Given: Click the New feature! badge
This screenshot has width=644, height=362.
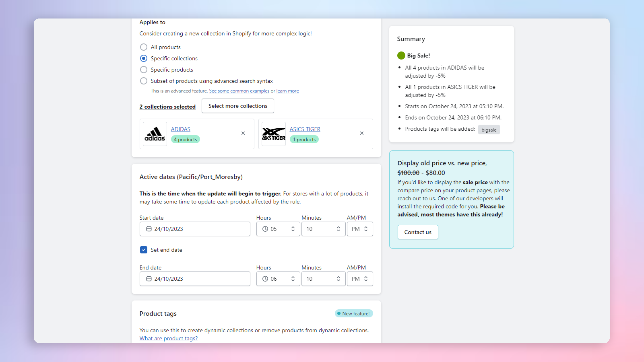Looking at the screenshot, I should pyautogui.click(x=354, y=313).
